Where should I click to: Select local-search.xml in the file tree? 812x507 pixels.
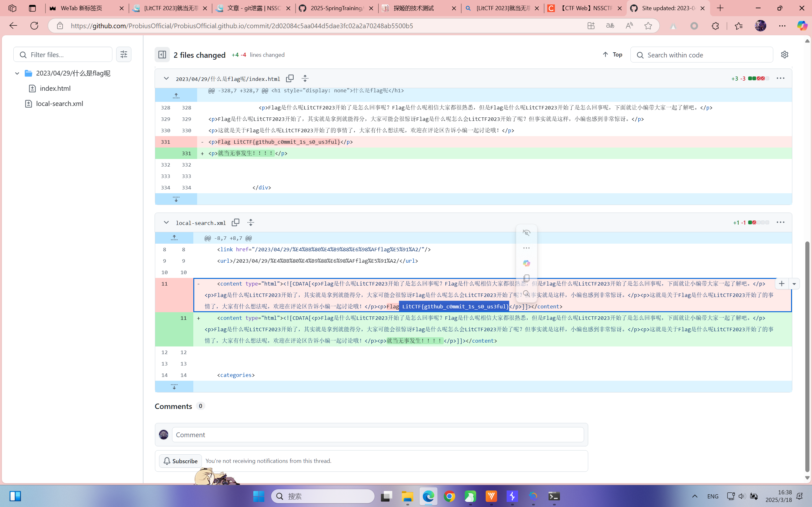(x=59, y=104)
